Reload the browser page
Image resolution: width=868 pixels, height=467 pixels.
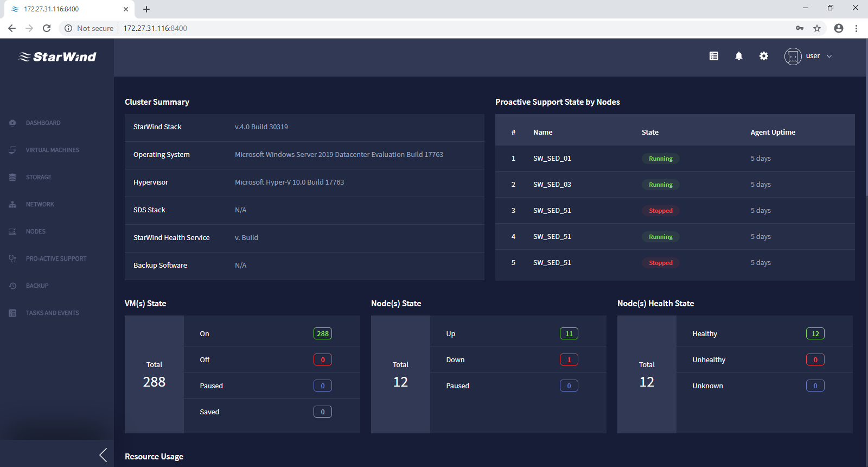(47, 28)
